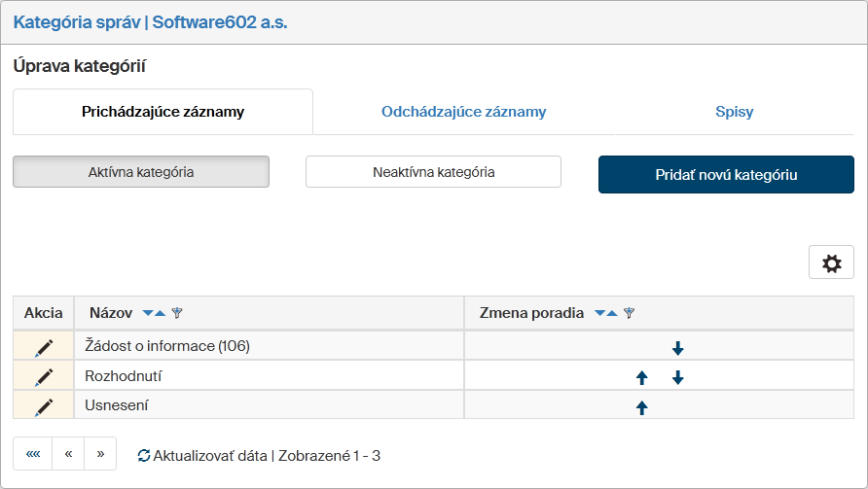
Task: Open filter for Zmena poradia column
Action: click(x=629, y=313)
